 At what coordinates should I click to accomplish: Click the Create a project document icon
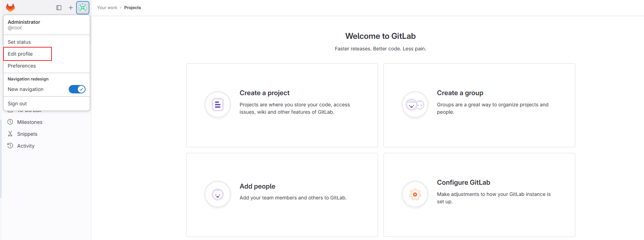pyautogui.click(x=217, y=105)
